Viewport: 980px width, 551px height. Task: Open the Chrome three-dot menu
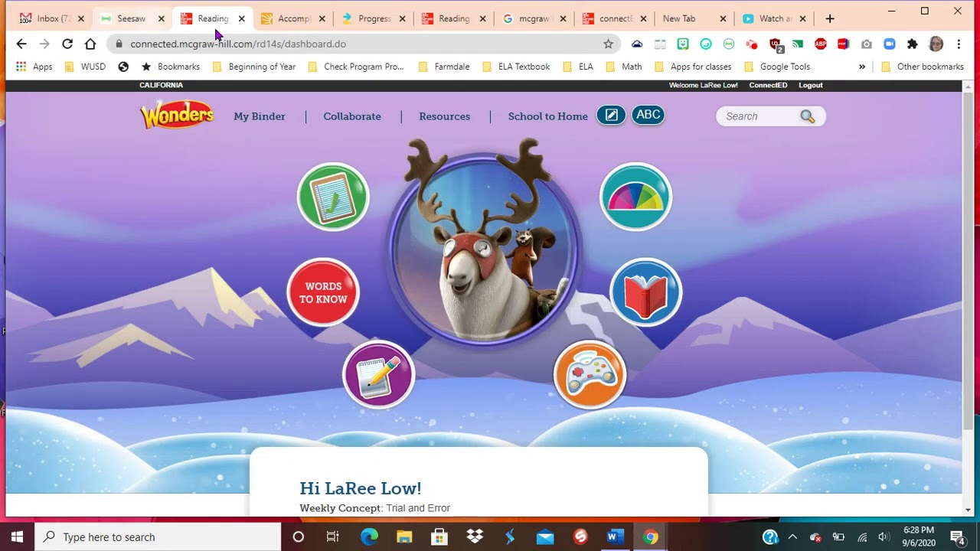(959, 44)
